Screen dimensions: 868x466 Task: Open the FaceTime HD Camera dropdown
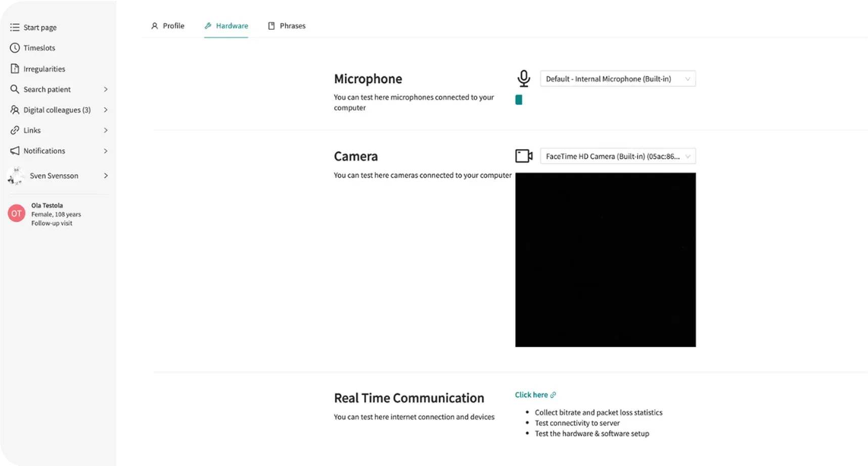(617, 156)
